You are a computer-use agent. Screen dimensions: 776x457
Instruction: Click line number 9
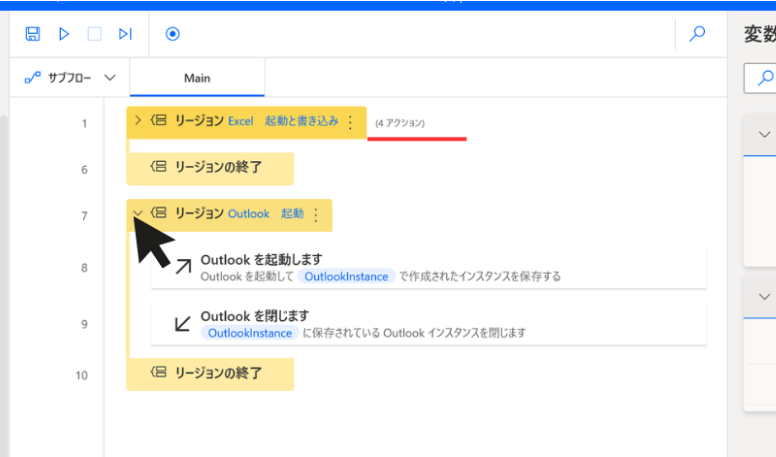(85, 324)
